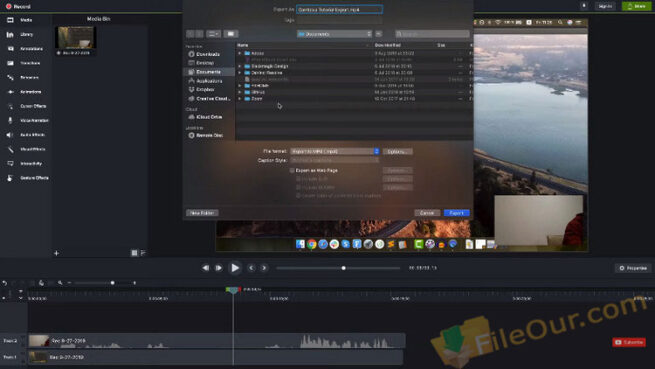
Task: Click the Audio Effects speaker icon
Action: 10,135
